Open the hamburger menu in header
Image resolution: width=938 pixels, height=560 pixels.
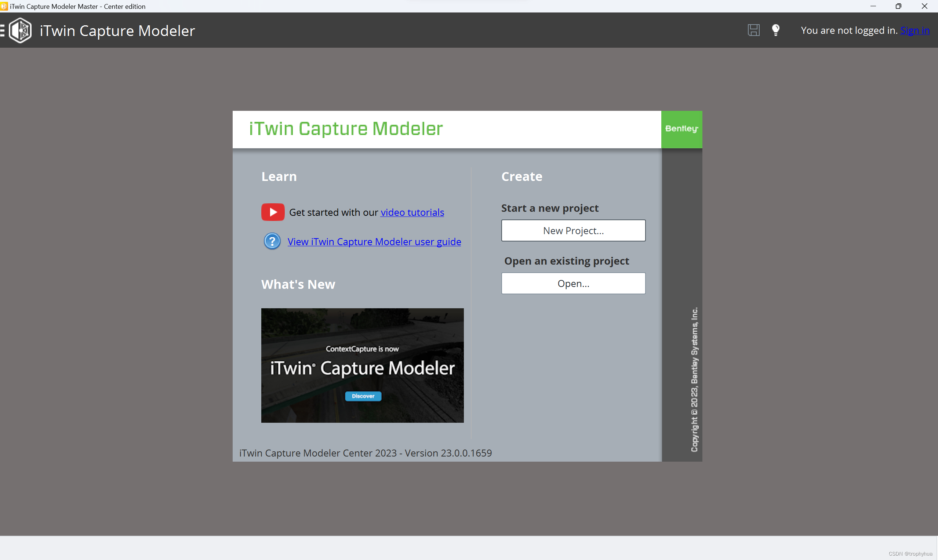(x=2, y=30)
